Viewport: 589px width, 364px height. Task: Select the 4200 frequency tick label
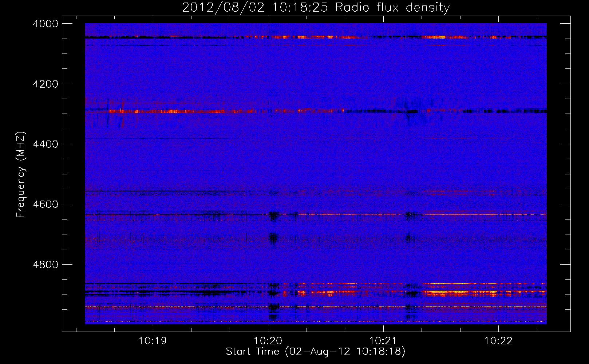(x=46, y=84)
